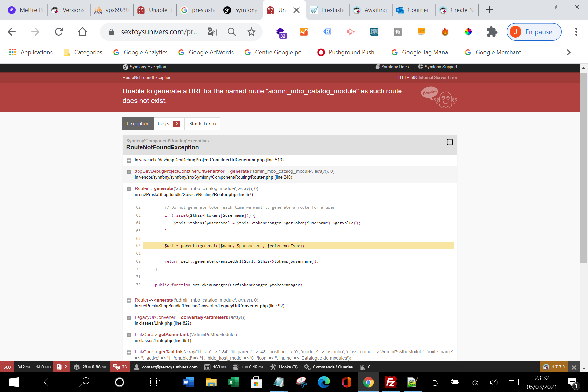Open the Chrome three-dot menu
This screenshot has width=588, height=392.
point(576,32)
